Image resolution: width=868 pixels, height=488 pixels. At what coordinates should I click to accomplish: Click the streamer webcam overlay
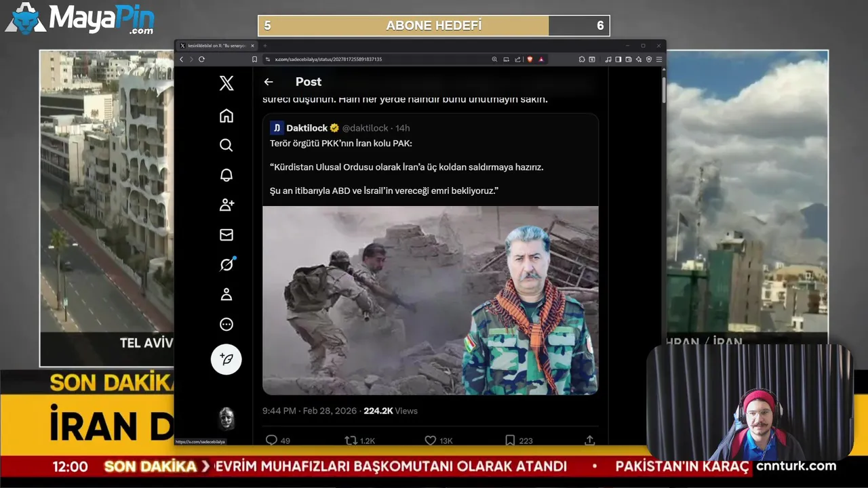749,403
